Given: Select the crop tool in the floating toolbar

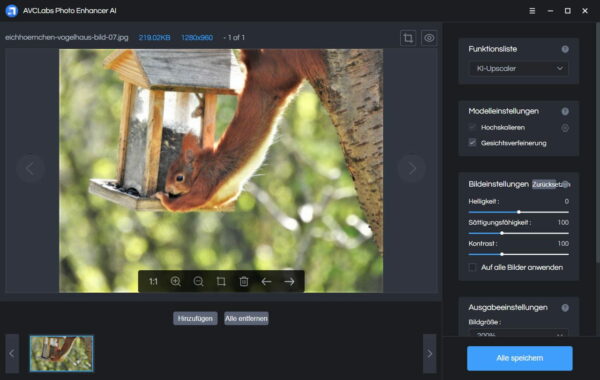Looking at the screenshot, I should (221, 282).
